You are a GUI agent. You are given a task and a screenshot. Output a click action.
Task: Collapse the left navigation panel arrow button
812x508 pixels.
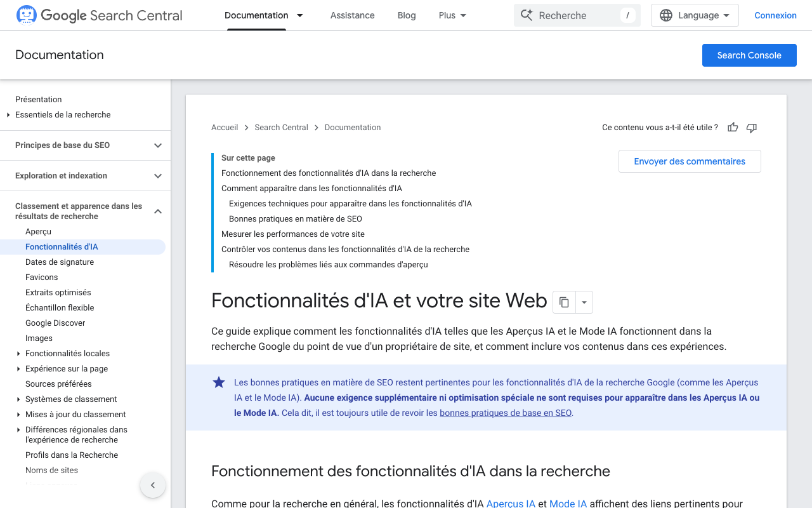pos(153,485)
